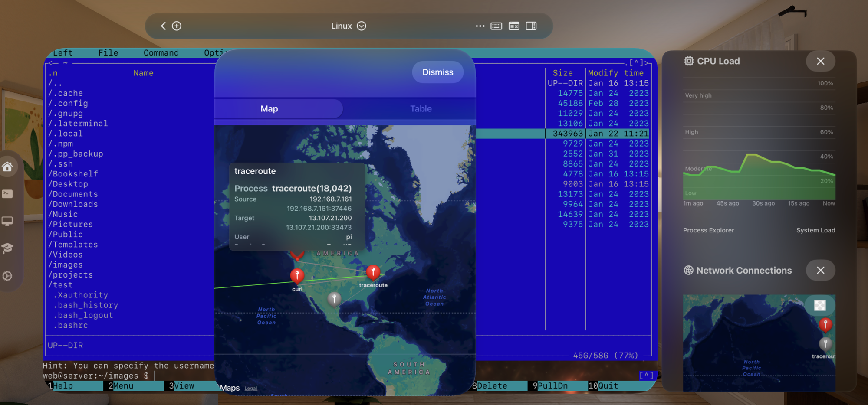Select the .Xauthority file
The height and width of the screenshot is (405, 868).
(x=80, y=295)
